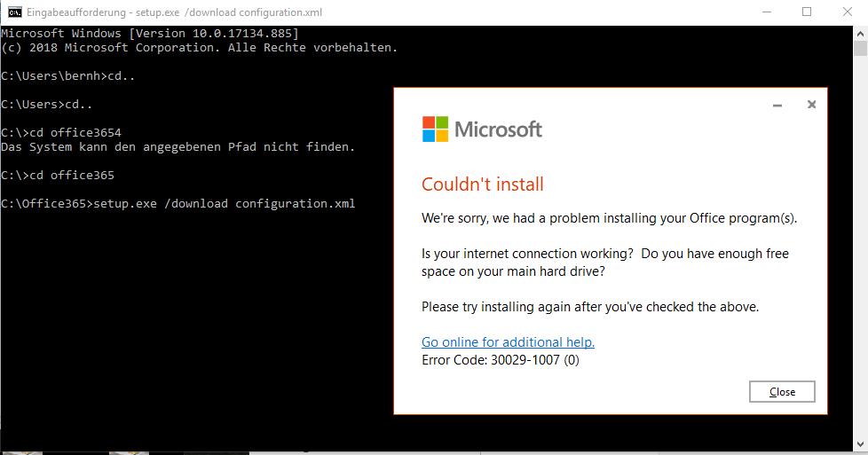Minimize the Office error dialog
Viewport: 868px width, 455px height.
coord(777,106)
